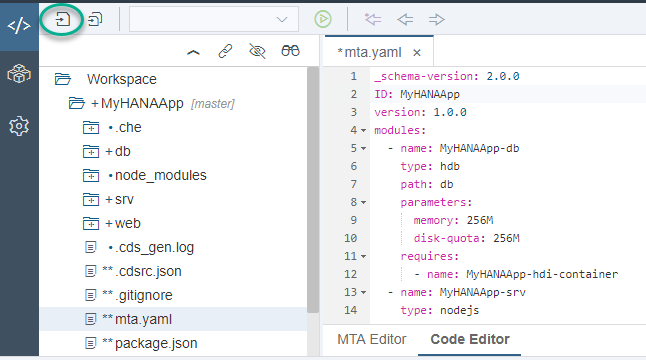Go to last edit location arrow

click(373, 19)
